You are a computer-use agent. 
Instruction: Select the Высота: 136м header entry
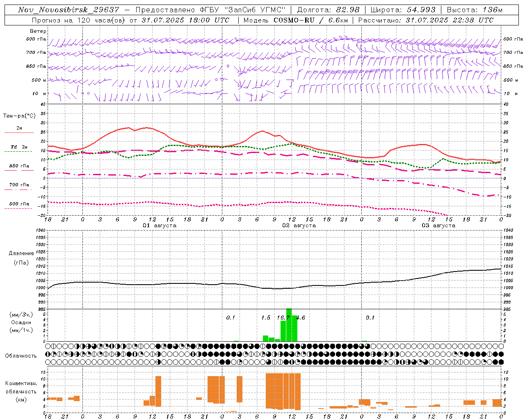click(x=475, y=10)
